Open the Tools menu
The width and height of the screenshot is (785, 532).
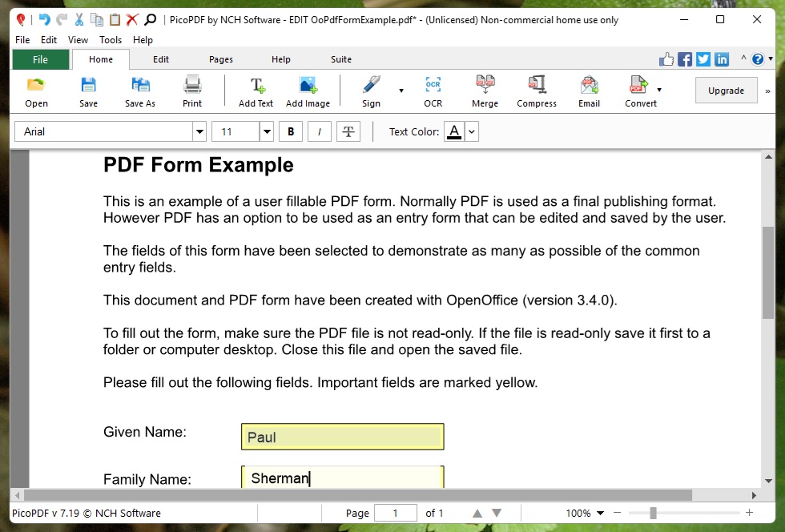111,40
